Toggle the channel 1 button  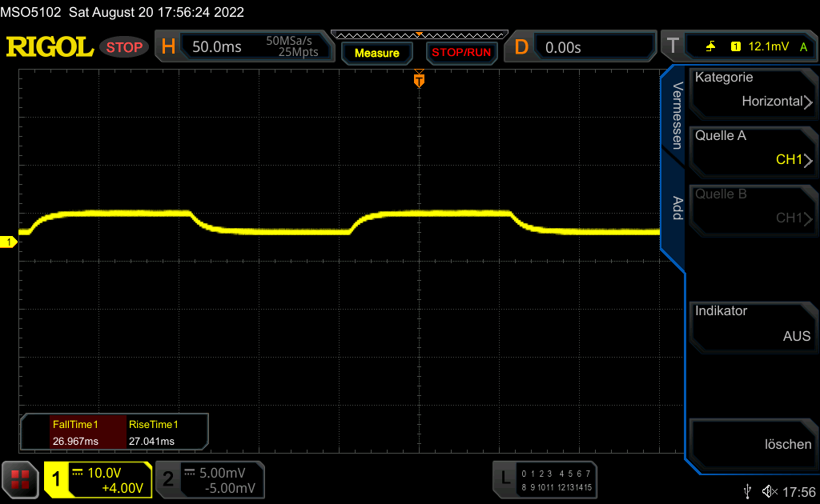pos(56,479)
